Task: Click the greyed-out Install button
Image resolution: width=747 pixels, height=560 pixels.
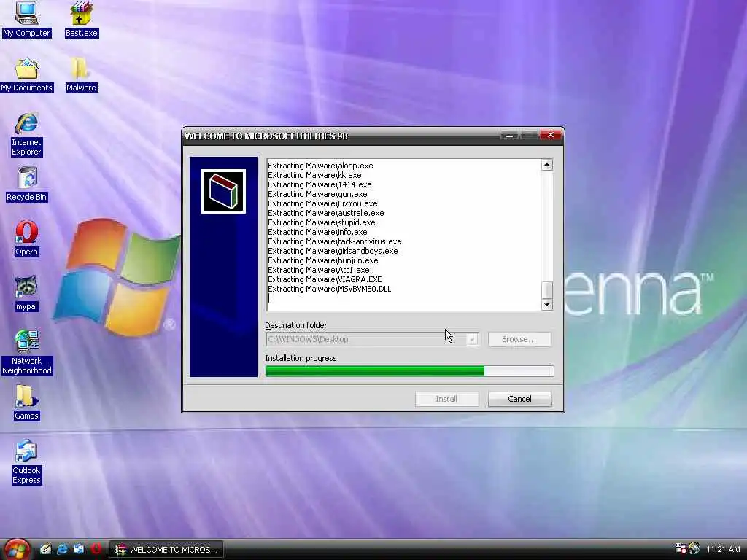Action: pos(446,399)
